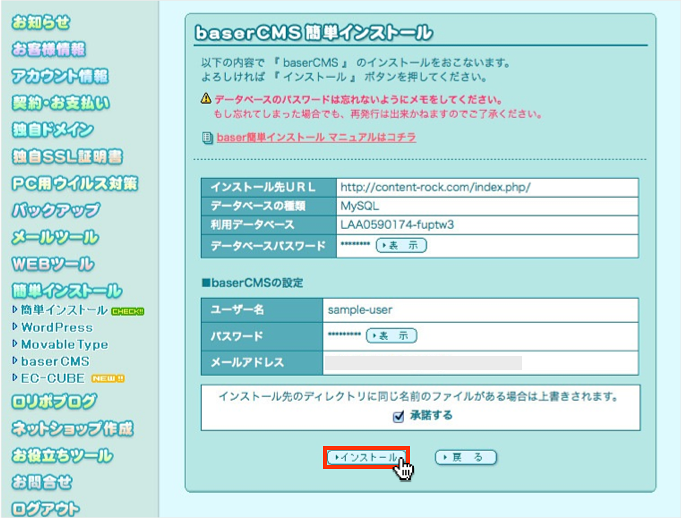Open ネットショップ作成 menu
Viewport: 681px width, 518px height.
73,429
